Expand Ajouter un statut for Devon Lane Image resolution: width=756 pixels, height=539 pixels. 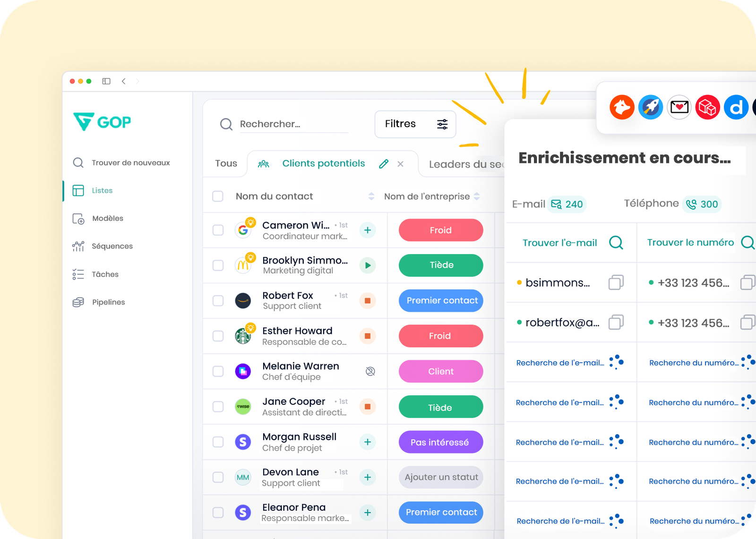click(441, 477)
